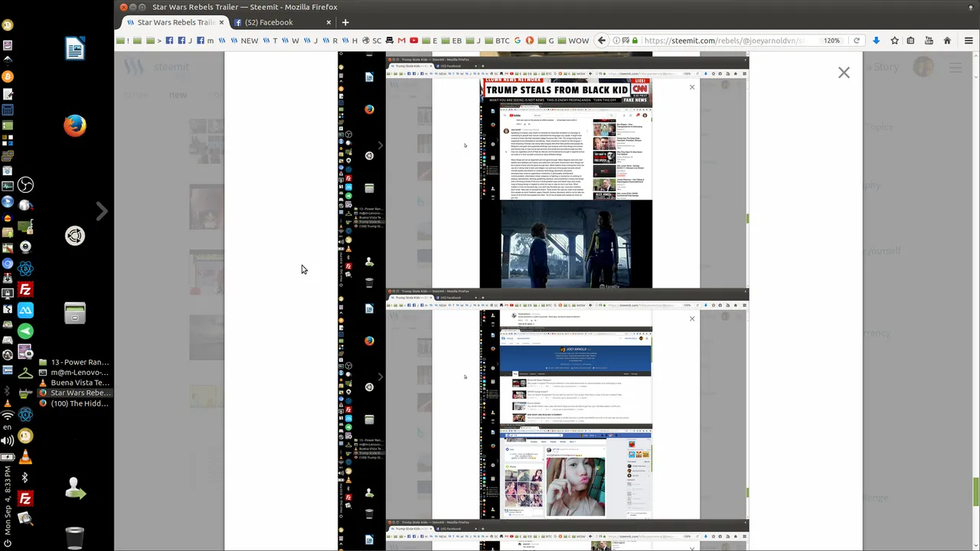Viewport: 980px width, 551px height.
Task: Click the VLC cone icon in panel
Action: click(25, 458)
